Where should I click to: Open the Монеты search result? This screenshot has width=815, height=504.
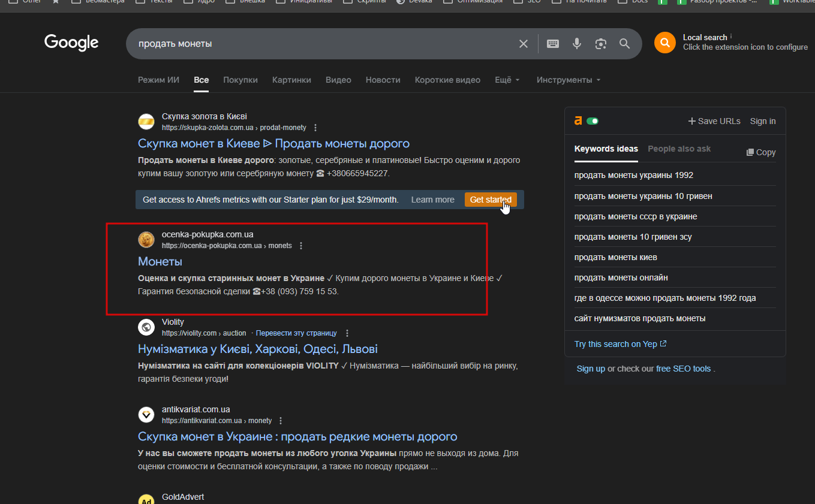click(160, 262)
